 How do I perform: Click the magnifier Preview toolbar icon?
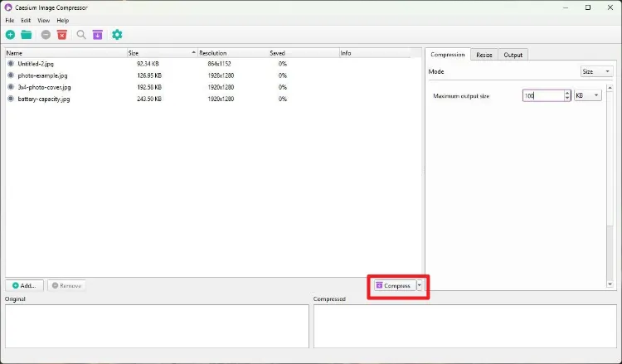pos(81,35)
